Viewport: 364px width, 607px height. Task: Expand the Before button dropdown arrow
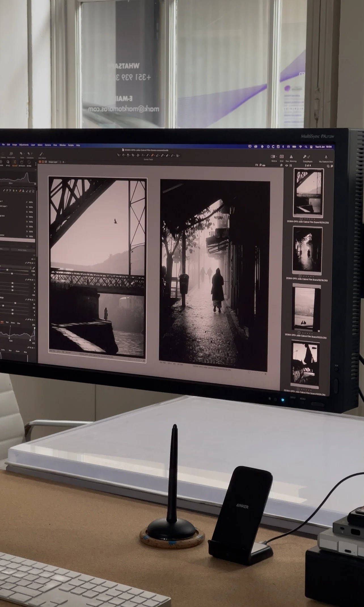(x=277, y=156)
